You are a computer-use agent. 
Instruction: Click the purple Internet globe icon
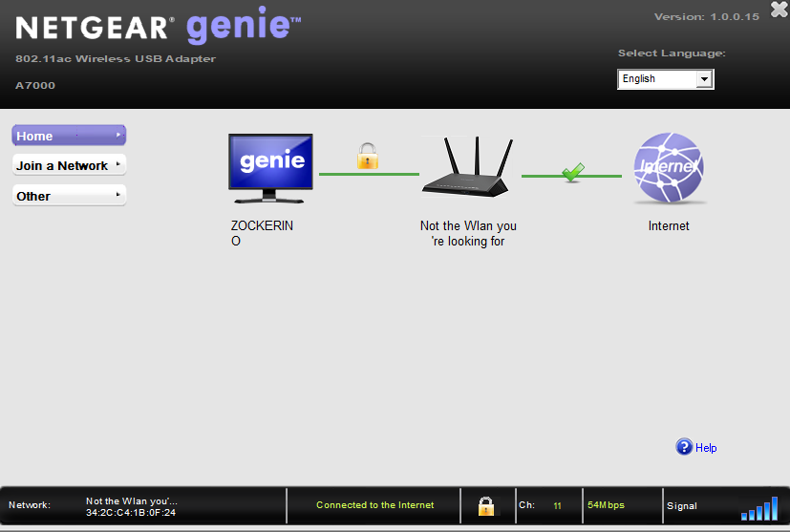[x=669, y=168]
